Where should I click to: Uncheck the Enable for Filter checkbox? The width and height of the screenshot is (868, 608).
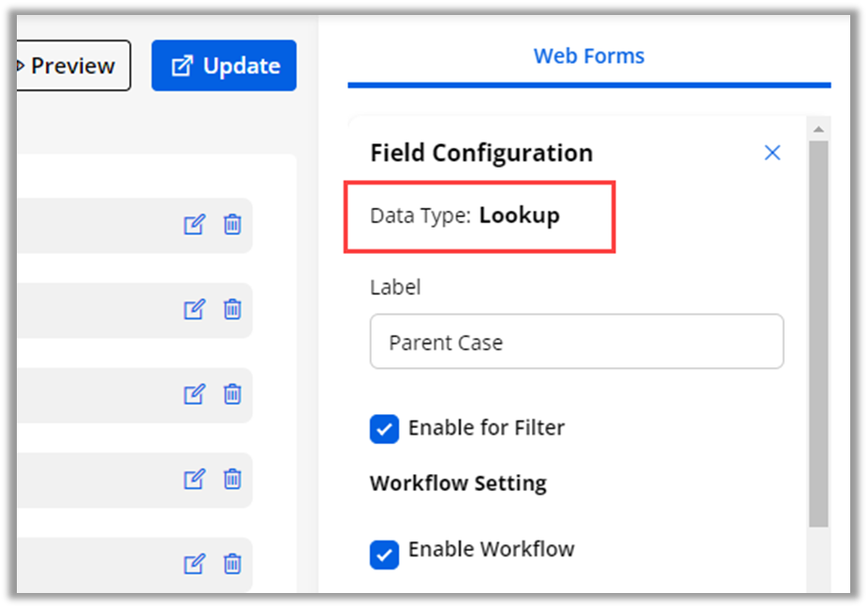pyautogui.click(x=384, y=429)
